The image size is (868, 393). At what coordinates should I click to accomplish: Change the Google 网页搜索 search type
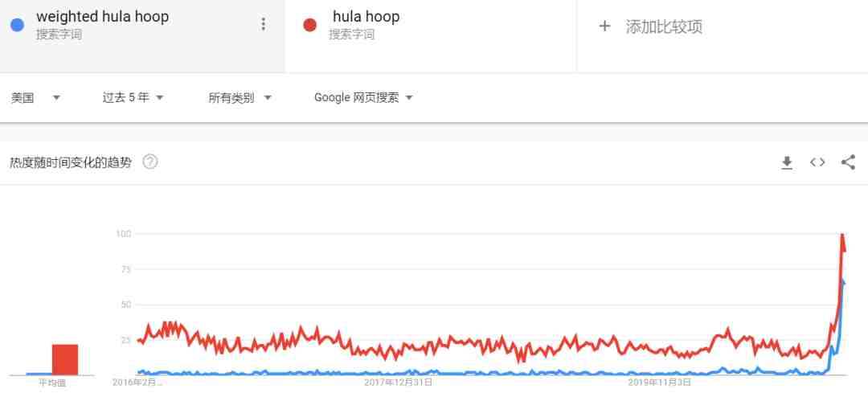[x=364, y=98]
